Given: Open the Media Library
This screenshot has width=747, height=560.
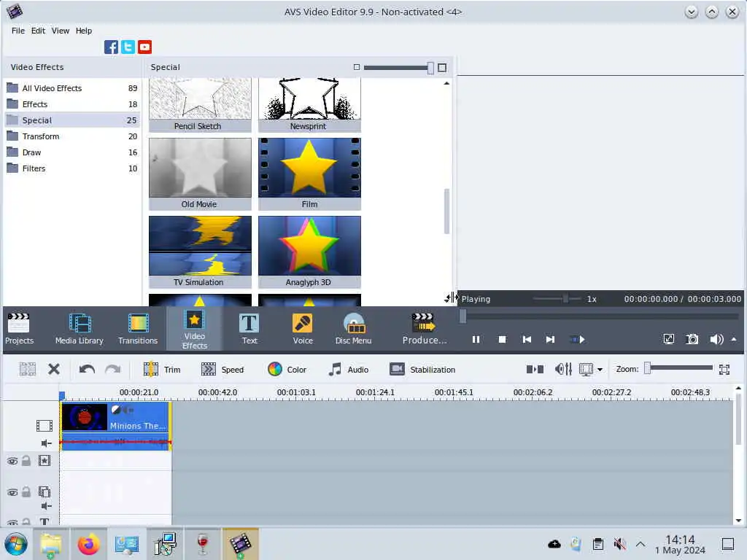Looking at the screenshot, I should point(79,329).
